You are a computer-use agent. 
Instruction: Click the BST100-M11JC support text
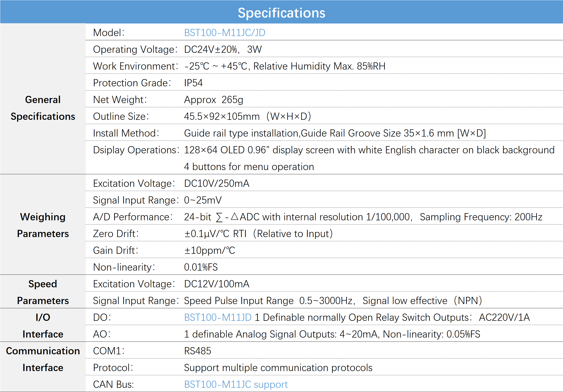tap(236, 384)
